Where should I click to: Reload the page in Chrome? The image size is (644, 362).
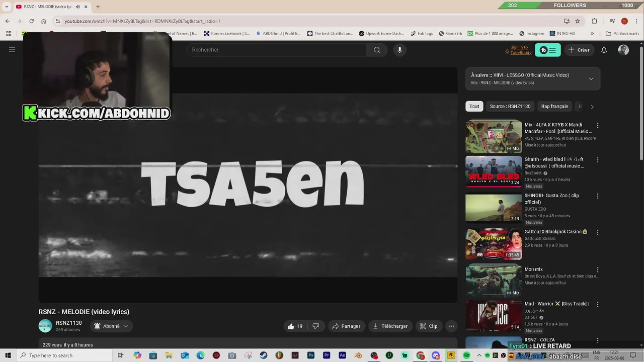pos(31,21)
